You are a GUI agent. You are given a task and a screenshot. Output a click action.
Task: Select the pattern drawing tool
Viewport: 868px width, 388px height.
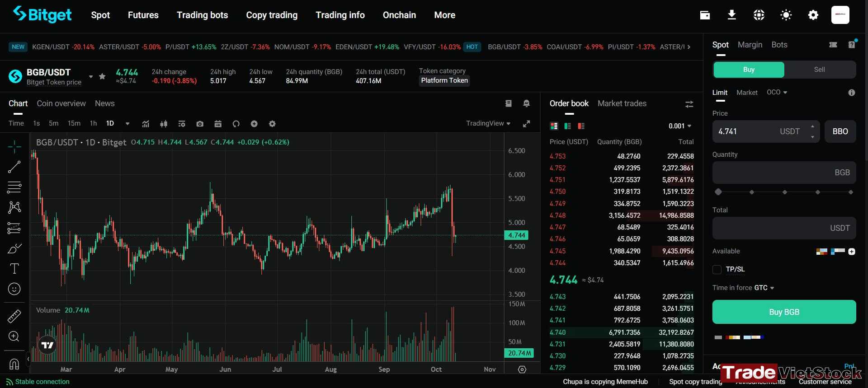[14, 207]
